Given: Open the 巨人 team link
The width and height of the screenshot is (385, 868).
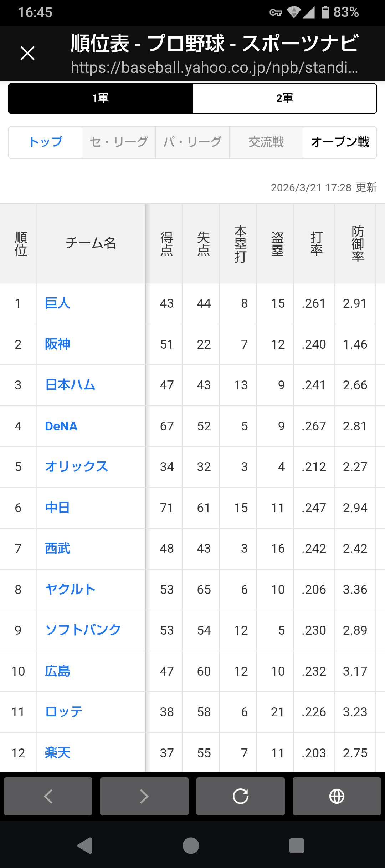Looking at the screenshot, I should point(57,303).
